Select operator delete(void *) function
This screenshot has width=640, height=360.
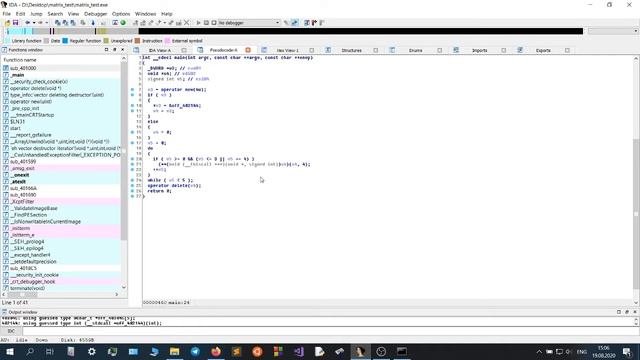click(61, 88)
